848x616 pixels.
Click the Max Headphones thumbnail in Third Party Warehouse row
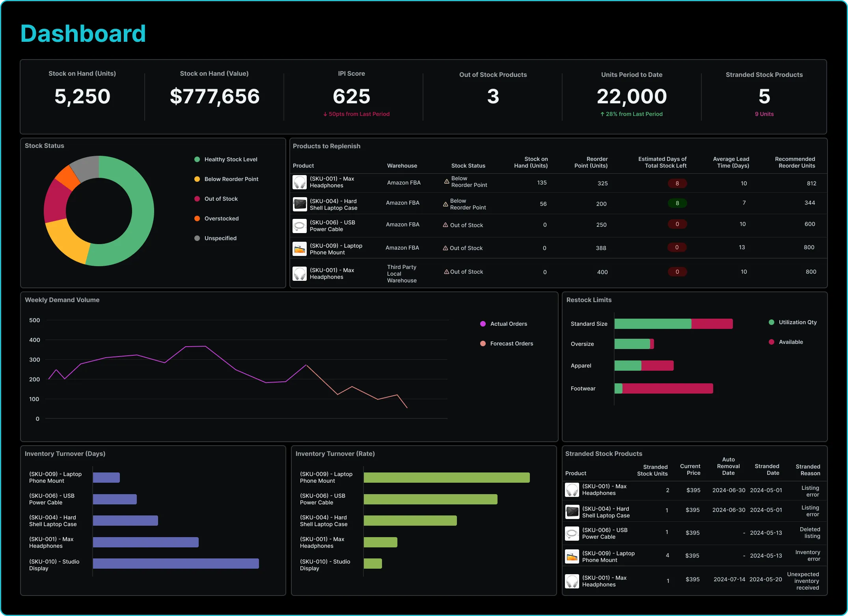click(x=300, y=273)
